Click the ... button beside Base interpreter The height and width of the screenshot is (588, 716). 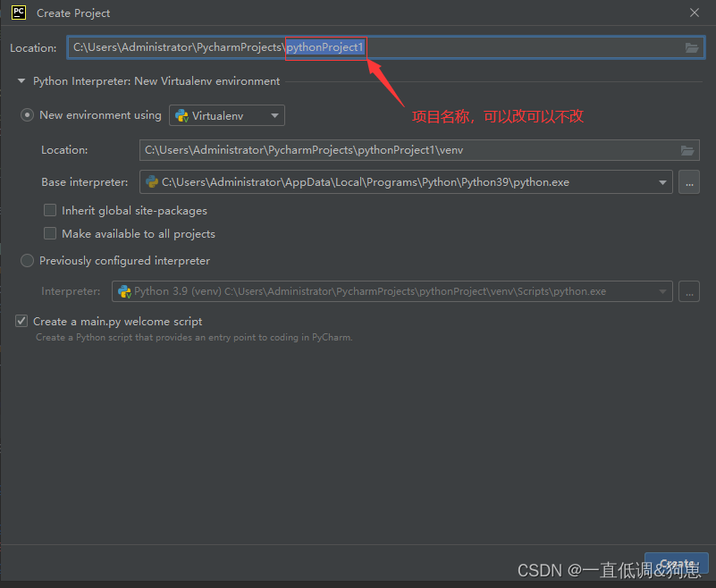688,181
